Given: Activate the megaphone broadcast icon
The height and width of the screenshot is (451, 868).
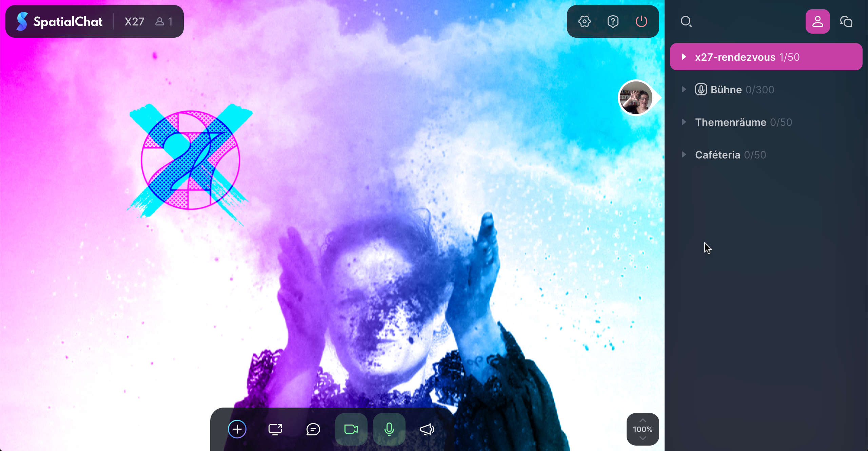Looking at the screenshot, I should (427, 429).
